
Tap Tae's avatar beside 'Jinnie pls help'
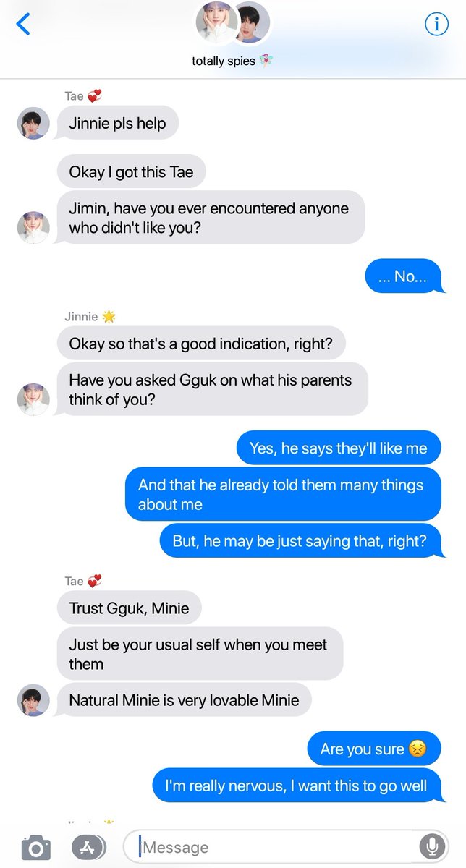tap(33, 123)
